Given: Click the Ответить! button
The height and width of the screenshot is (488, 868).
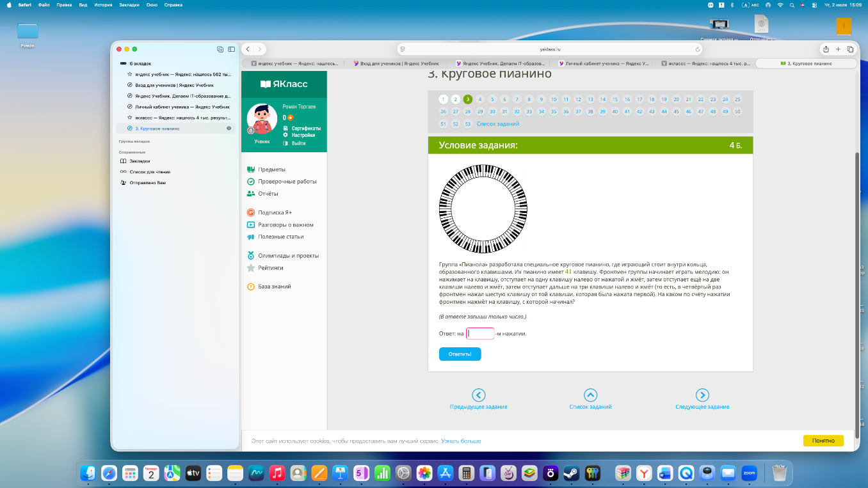Looking at the screenshot, I should [460, 354].
